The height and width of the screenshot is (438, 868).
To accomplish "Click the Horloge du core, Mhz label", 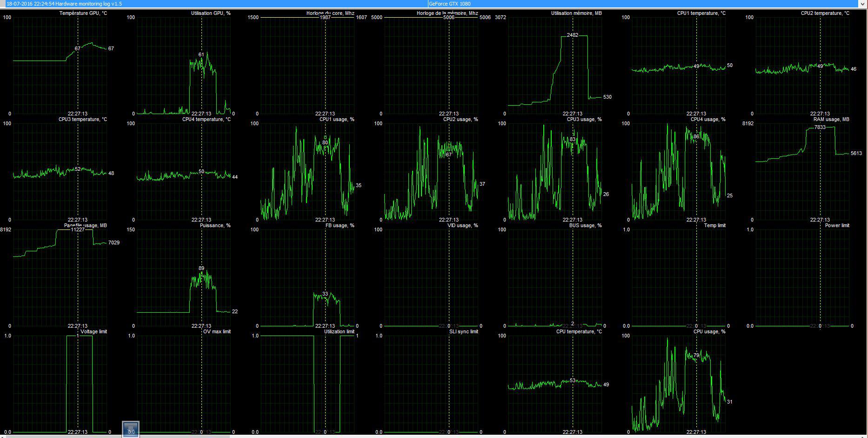I will tap(330, 13).
